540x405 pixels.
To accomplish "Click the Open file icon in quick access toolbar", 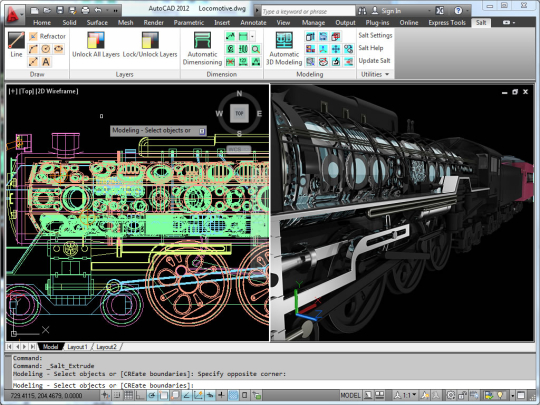I will pyautogui.click(x=47, y=10).
